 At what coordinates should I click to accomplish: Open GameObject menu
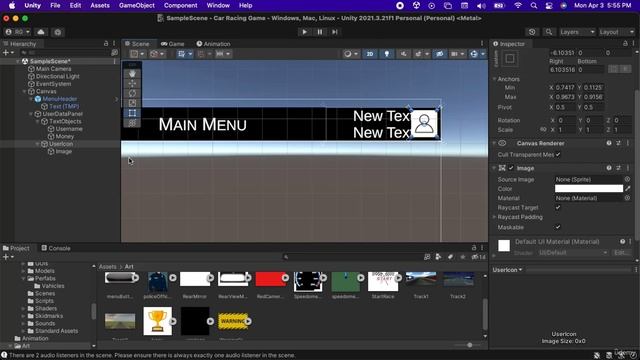click(x=137, y=6)
